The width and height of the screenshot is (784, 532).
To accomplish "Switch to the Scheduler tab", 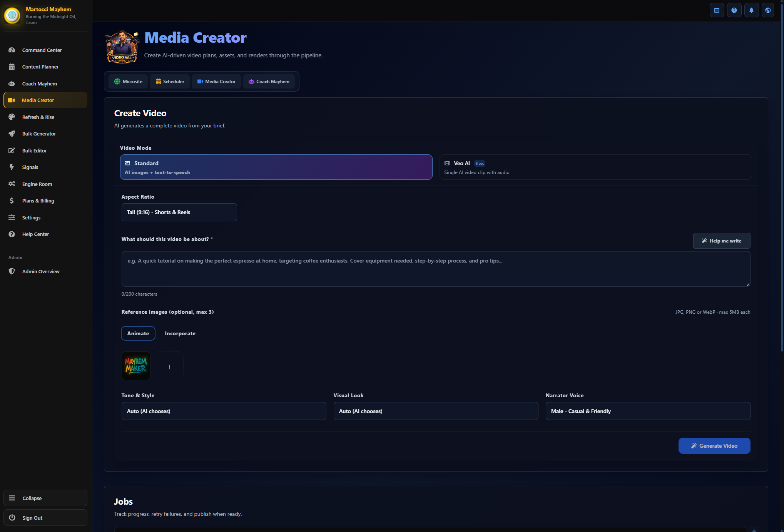I will pos(170,82).
